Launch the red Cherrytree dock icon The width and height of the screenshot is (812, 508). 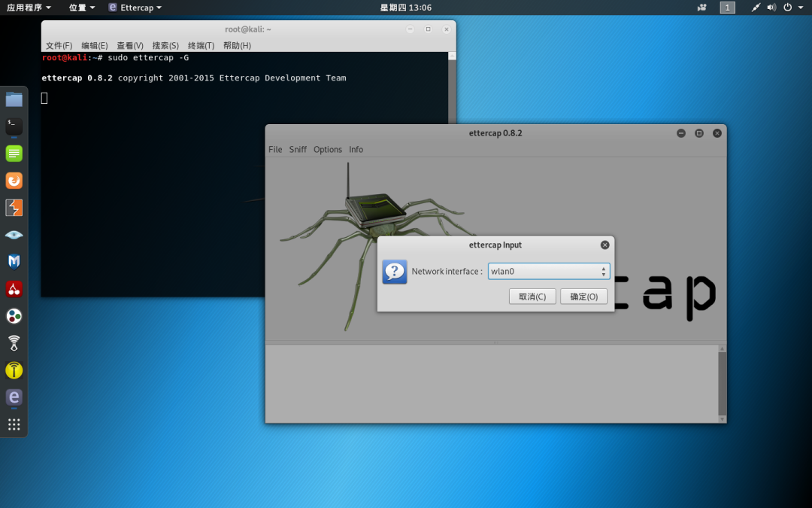[x=14, y=289]
